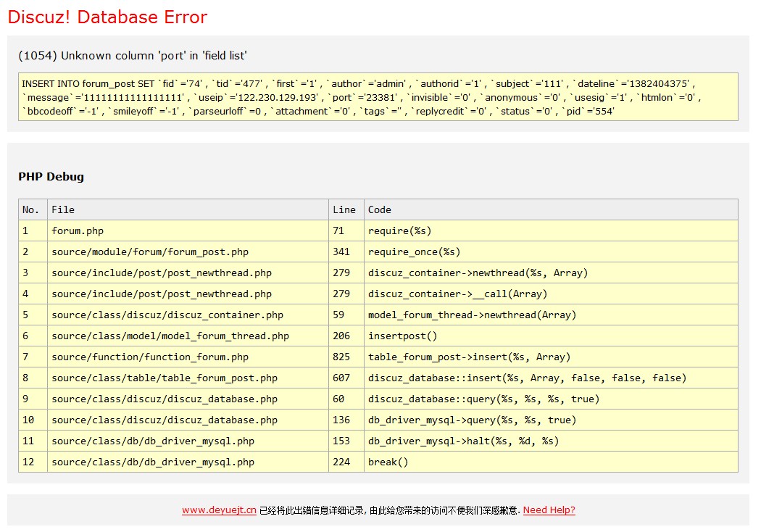Screen dimensions: 782x532
Task: Select the "model_forum_thread->newthread(Array)" code cell
Action: 551,315
